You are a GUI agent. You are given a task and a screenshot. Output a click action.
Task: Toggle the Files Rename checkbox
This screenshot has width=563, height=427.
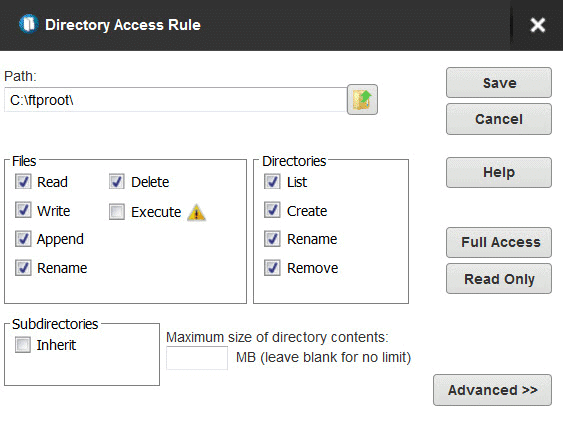point(23,268)
